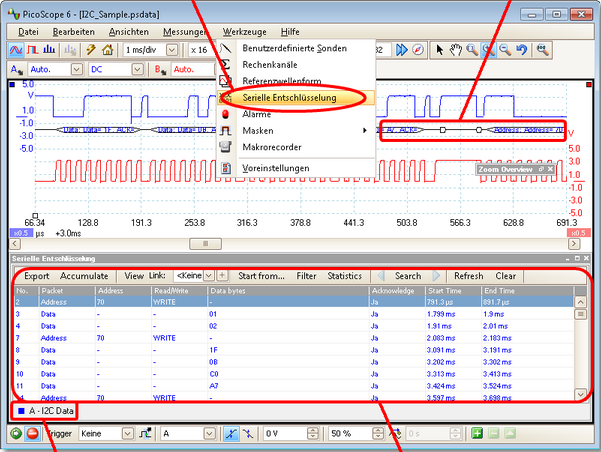Image resolution: width=601 pixels, height=452 pixels.
Task: Select the zoom-out magnifier tool
Action: point(505,50)
